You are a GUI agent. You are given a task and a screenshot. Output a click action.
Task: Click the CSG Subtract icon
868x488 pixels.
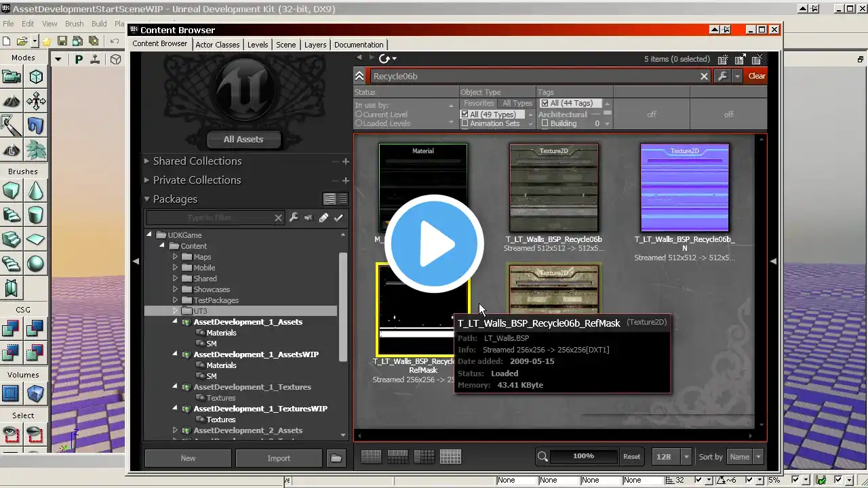coord(35,329)
